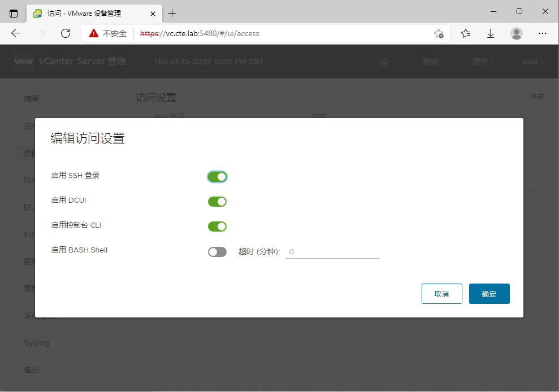
Task: Expand the 操作 dropdown
Action: [483, 62]
